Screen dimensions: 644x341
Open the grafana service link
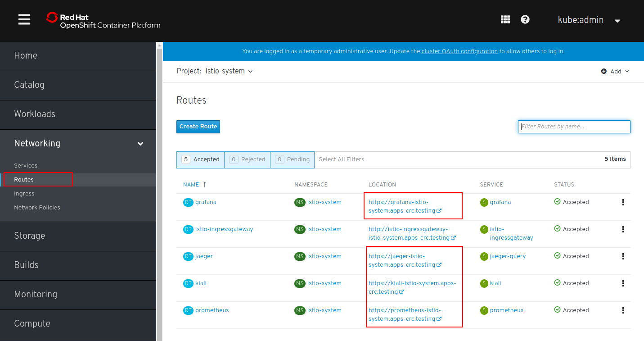point(500,202)
